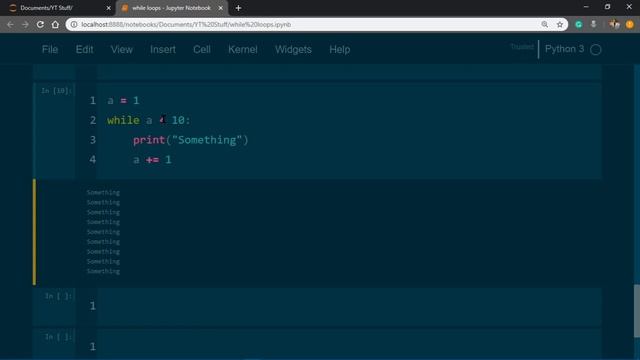Open a new browser tab
Image resolution: width=640 pixels, height=360 pixels.
pyautogui.click(x=238, y=8)
